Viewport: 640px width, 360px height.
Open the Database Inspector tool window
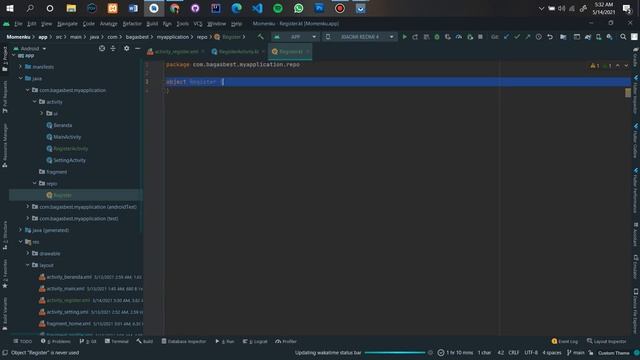pyautogui.click(x=184, y=341)
